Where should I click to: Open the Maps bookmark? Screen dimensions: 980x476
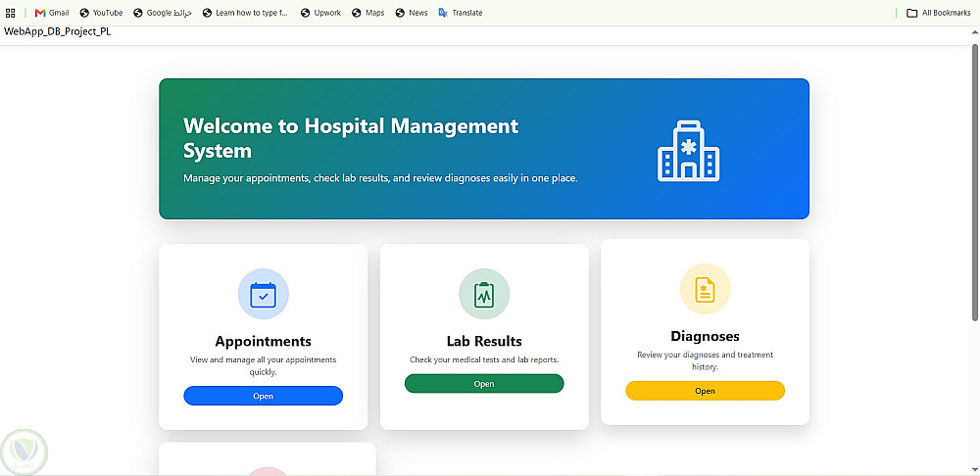(x=368, y=13)
